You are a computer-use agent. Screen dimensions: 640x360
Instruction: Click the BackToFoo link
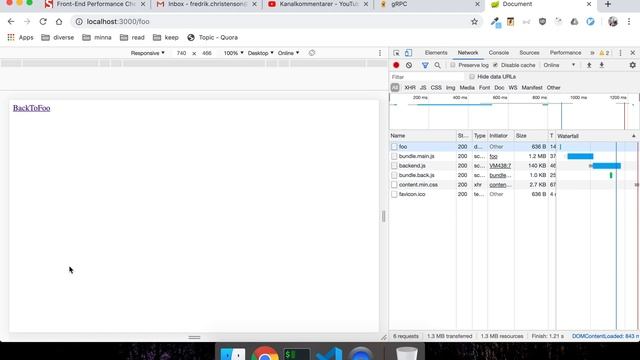[x=31, y=108]
